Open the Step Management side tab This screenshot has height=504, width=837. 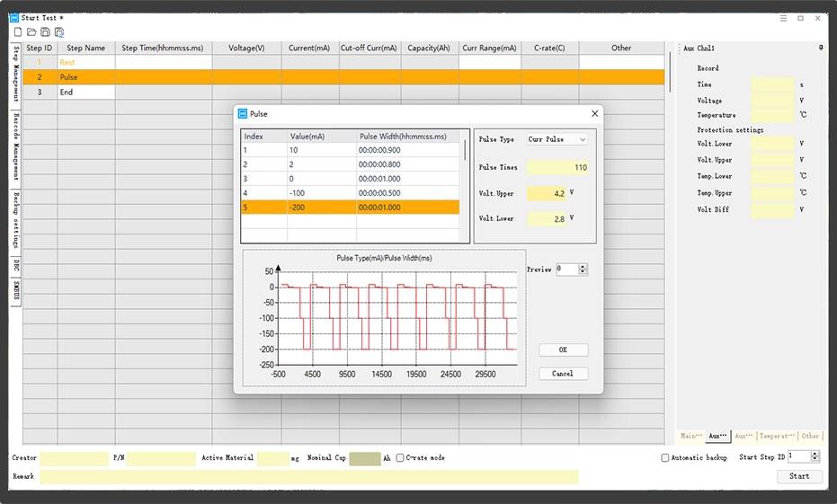pyautogui.click(x=16, y=75)
